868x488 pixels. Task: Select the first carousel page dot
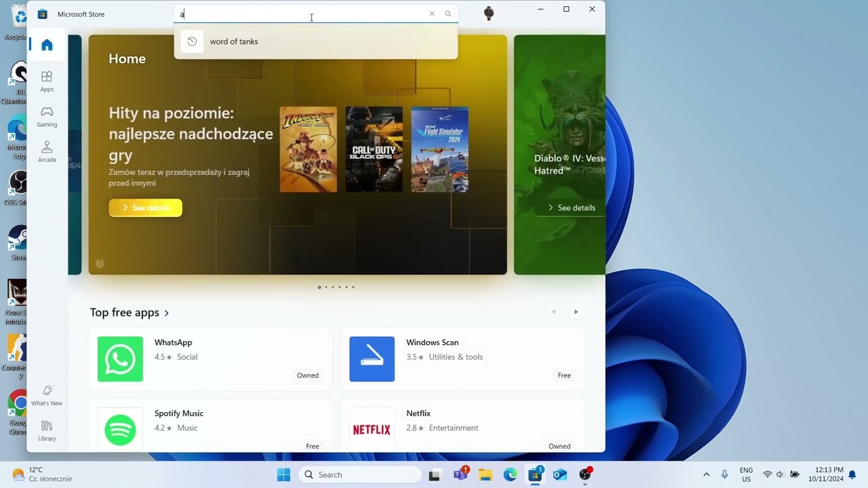[x=319, y=287]
